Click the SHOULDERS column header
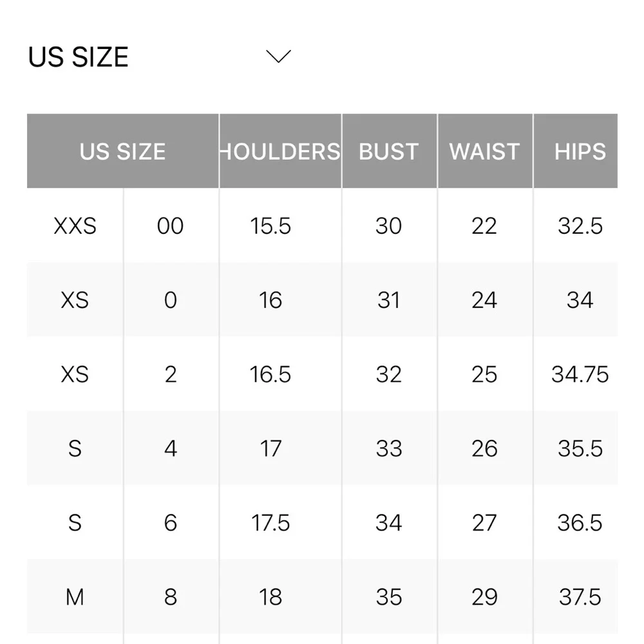Screen dimensions: 644x644 (280, 151)
